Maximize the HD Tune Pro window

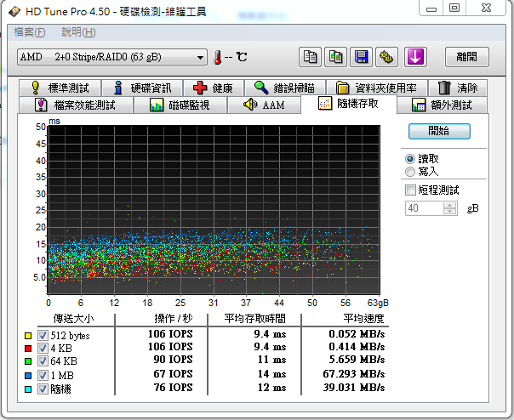454,9
